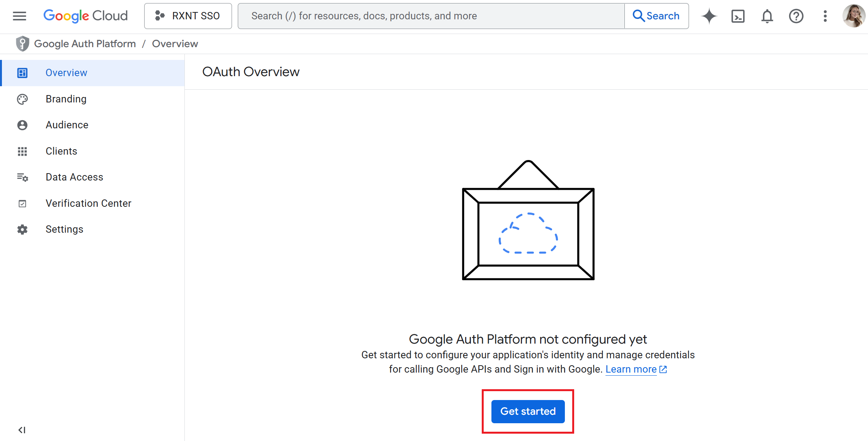The width and height of the screenshot is (868, 441).
Task: Open Settings in the sidebar
Action: coord(64,229)
